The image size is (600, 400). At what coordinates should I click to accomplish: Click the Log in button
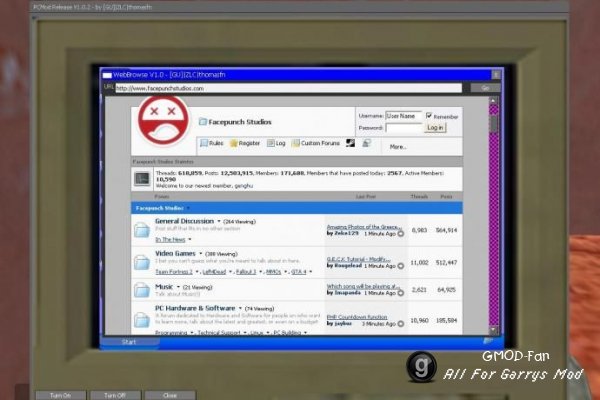point(435,127)
